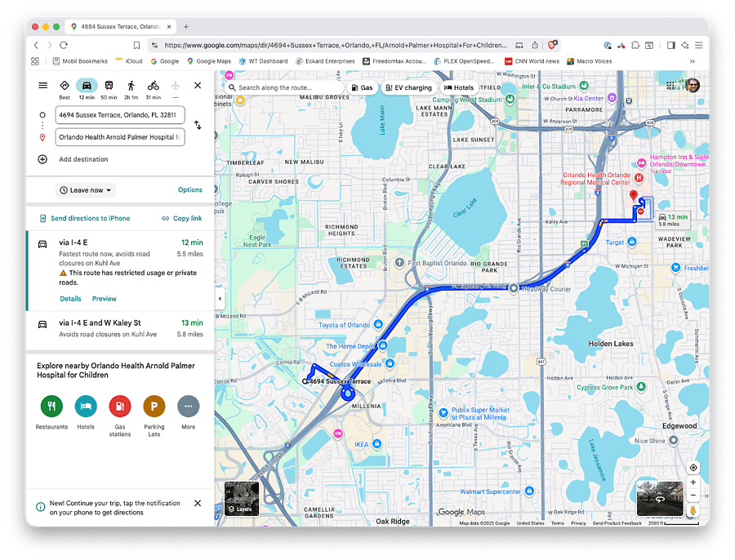Screen dimensions: 735x560
Task: Open the Layers map type selector
Action: pyautogui.click(x=242, y=499)
